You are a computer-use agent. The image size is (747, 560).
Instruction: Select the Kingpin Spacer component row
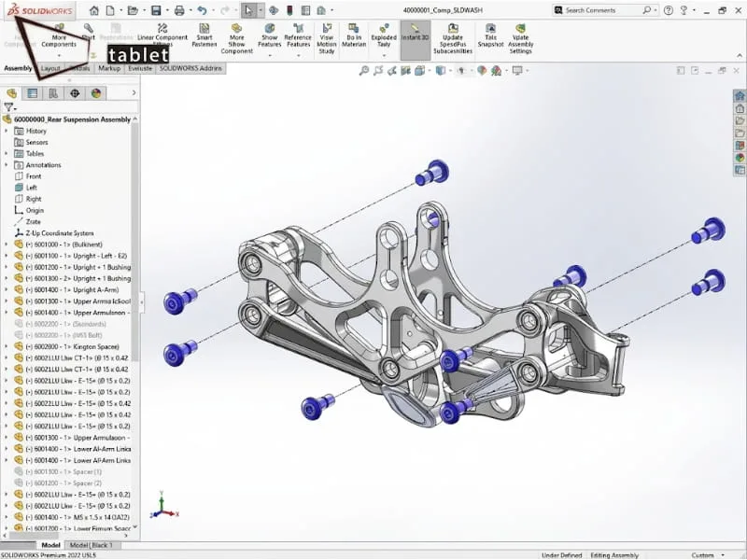click(x=72, y=346)
